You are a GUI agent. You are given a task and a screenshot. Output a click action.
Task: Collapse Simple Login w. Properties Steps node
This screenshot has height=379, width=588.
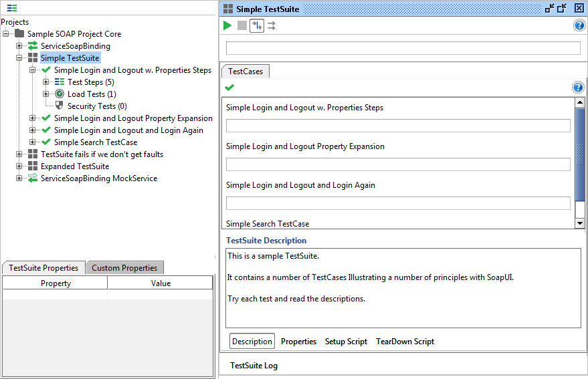coord(33,70)
